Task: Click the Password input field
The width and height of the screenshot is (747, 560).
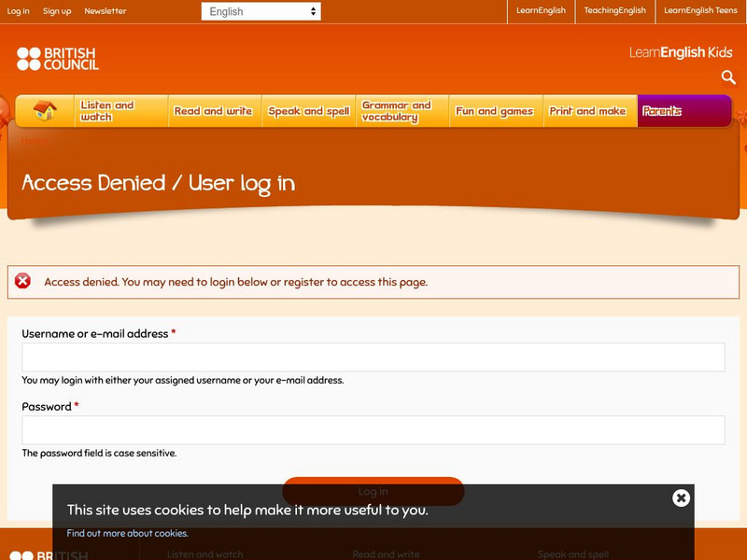Action: click(373, 430)
